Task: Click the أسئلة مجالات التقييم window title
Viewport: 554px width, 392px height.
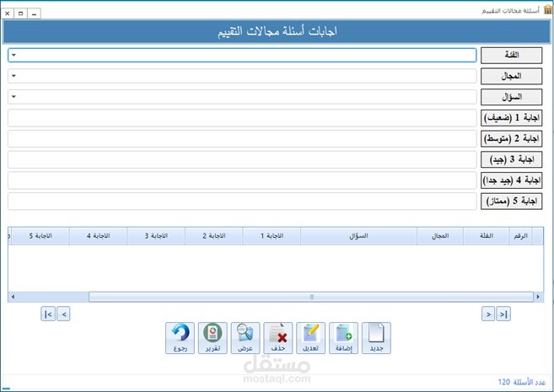Action: tap(510, 11)
